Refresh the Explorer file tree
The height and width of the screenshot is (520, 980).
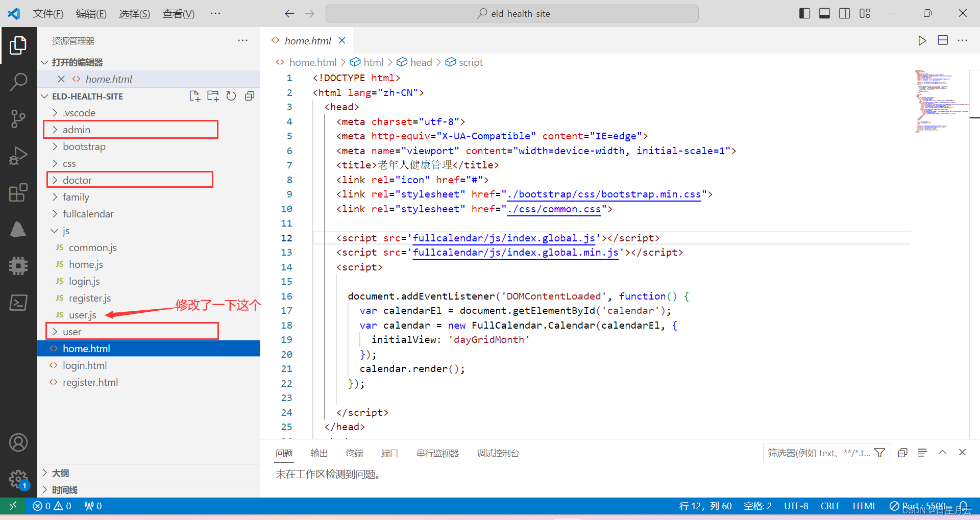pyautogui.click(x=231, y=96)
